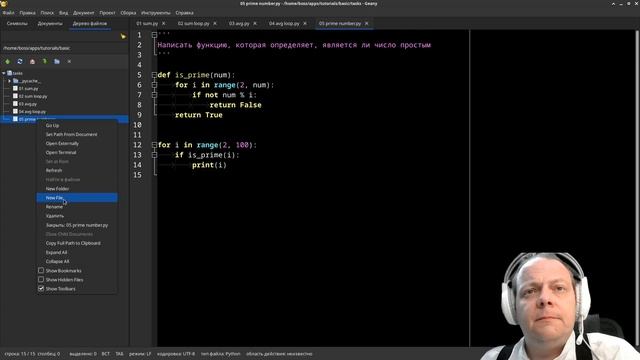
Task: Click the blue Refresh icon in file tree toolbar
Action: 20,61
